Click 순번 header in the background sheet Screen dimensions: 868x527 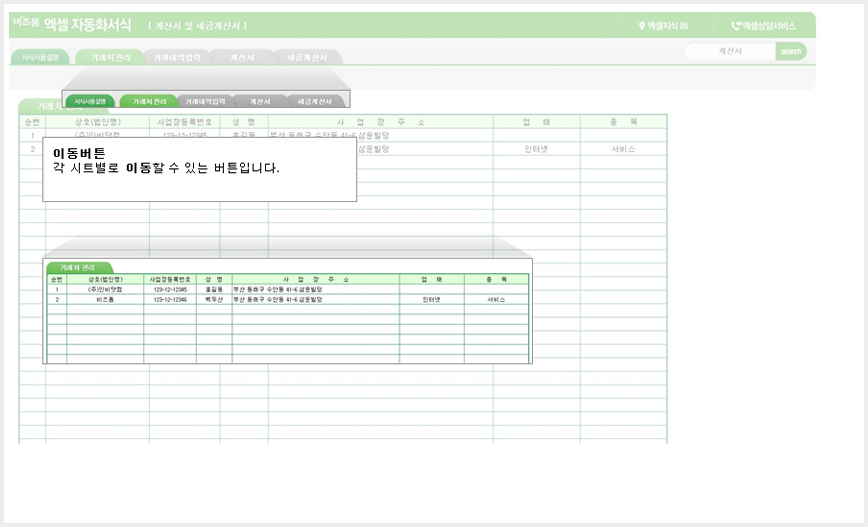tap(32, 122)
